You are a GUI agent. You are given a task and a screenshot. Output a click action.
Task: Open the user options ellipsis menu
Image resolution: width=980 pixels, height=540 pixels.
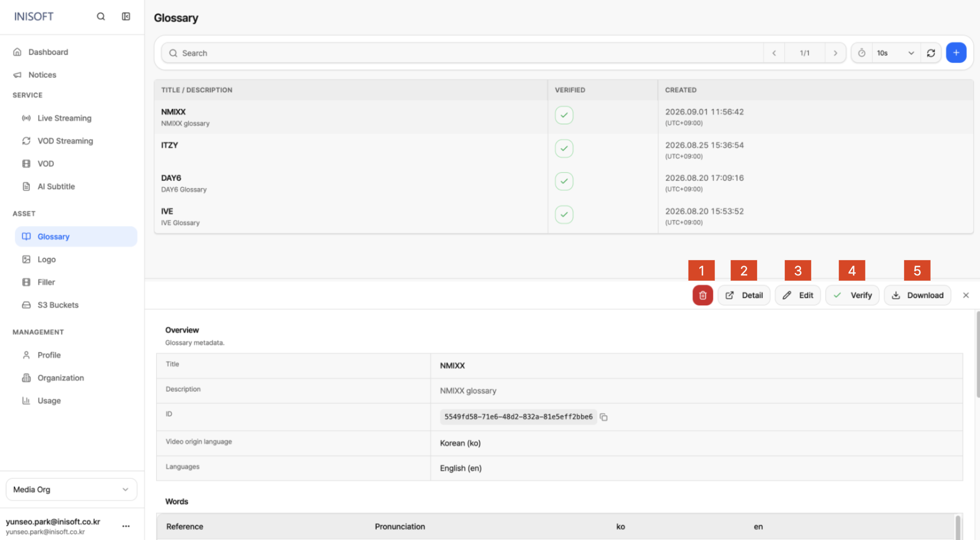pyautogui.click(x=126, y=526)
